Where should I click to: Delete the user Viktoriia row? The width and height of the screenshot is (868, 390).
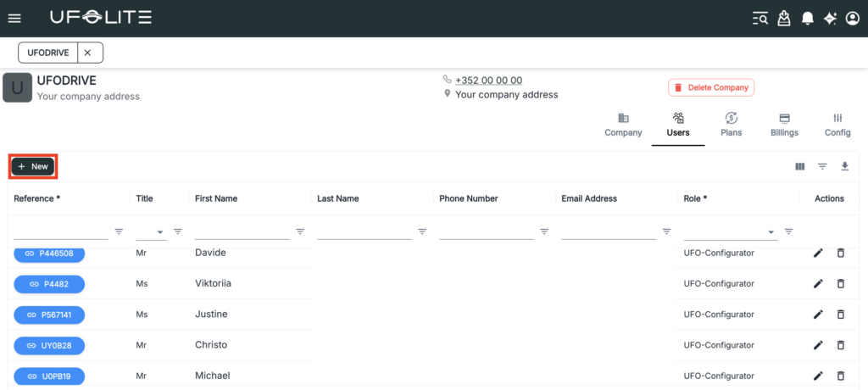click(841, 284)
